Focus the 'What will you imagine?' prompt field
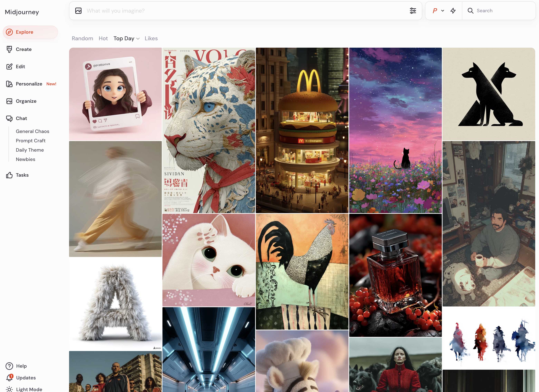The height and width of the screenshot is (392, 539). 246,11
